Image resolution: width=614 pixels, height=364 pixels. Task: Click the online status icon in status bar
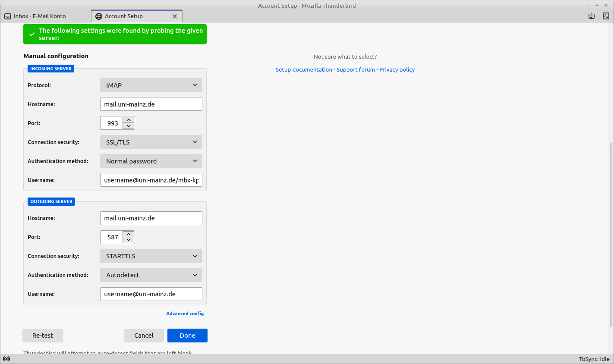click(x=6, y=359)
